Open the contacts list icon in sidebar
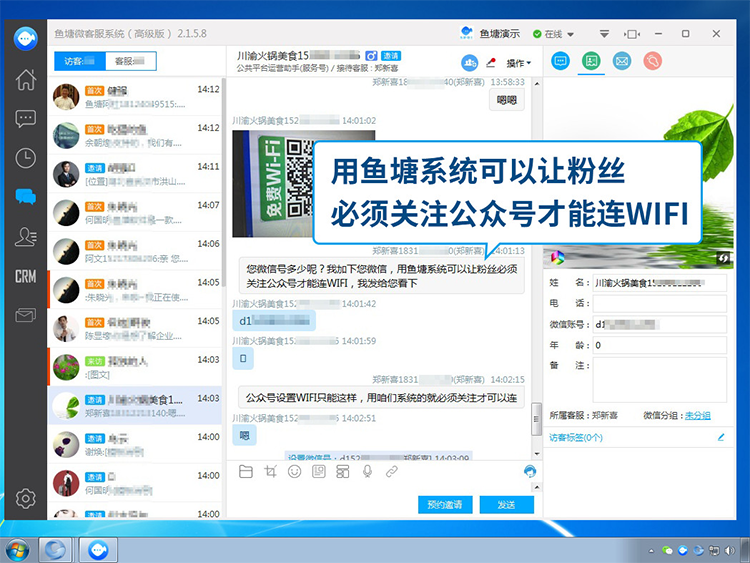 pos(26,237)
